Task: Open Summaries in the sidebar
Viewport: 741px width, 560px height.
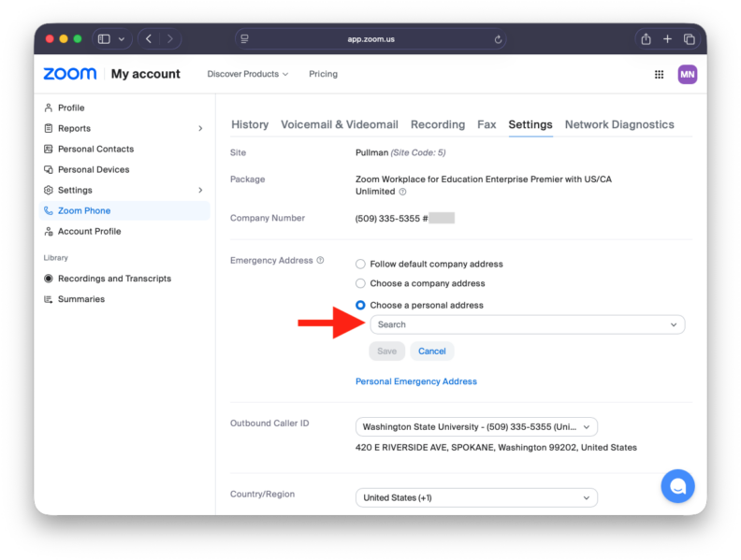Action: [81, 299]
